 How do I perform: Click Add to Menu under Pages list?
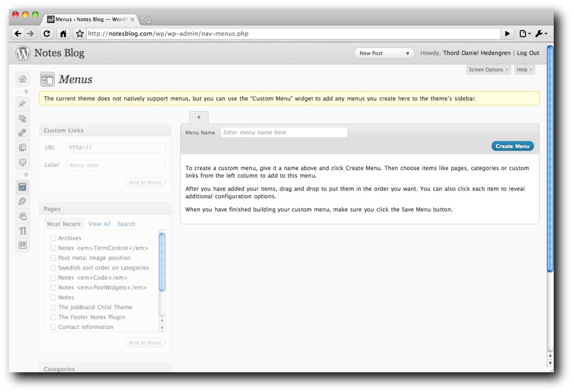(x=145, y=343)
